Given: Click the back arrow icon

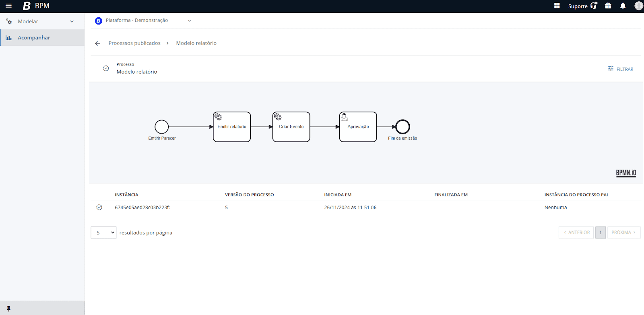Looking at the screenshot, I should pyautogui.click(x=97, y=43).
